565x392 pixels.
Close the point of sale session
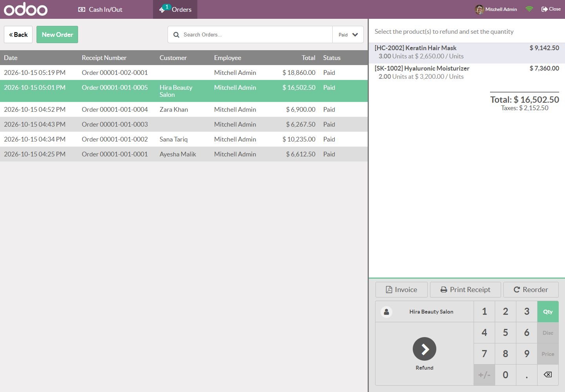[x=551, y=9]
